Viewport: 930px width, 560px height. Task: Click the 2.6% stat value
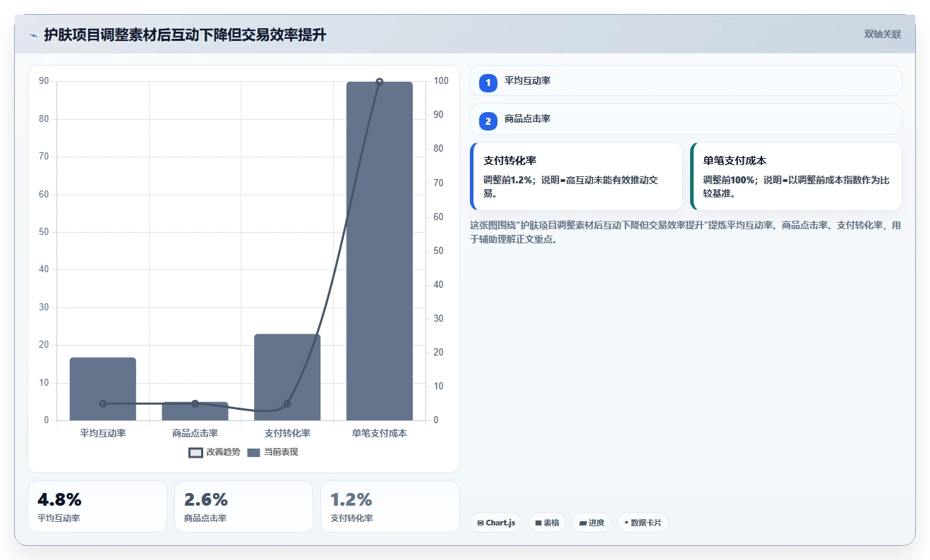click(206, 500)
